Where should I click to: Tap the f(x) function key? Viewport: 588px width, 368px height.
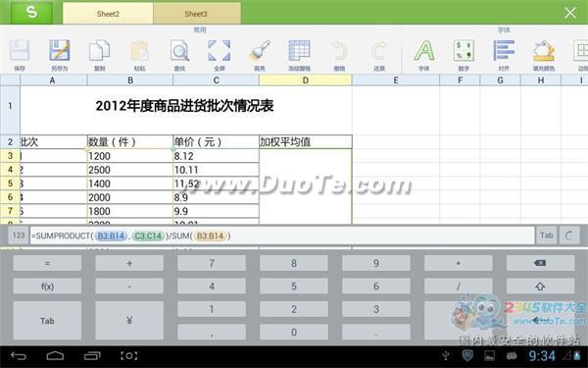click(x=47, y=287)
